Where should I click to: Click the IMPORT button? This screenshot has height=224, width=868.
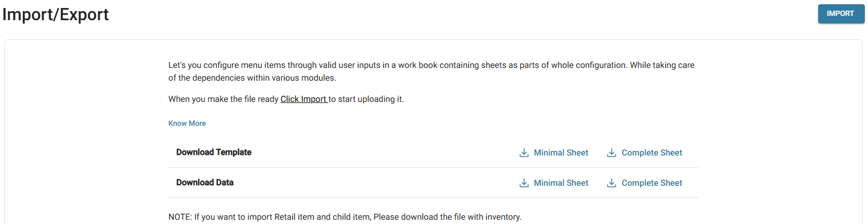840,14
